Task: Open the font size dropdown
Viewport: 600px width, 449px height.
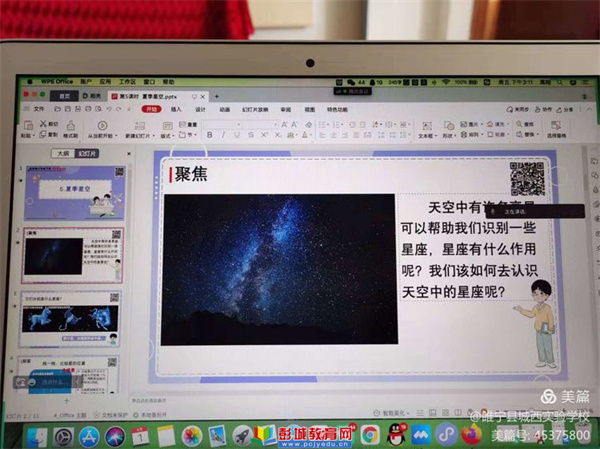Action: [275, 125]
